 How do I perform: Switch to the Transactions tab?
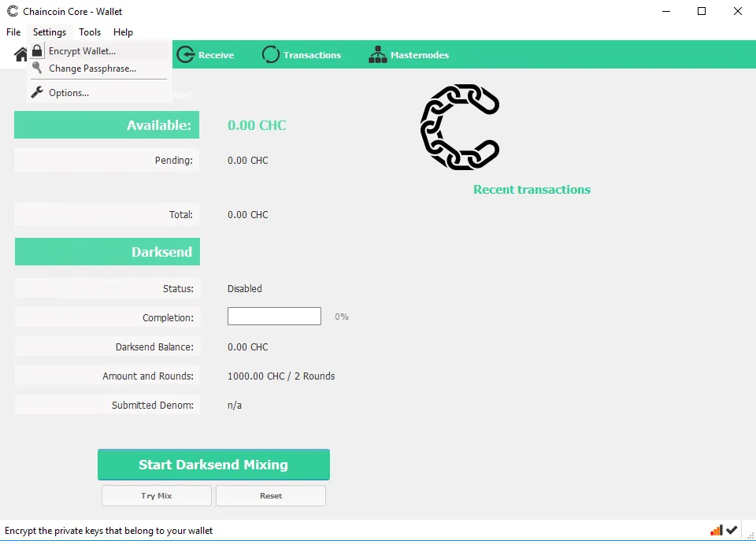302,54
